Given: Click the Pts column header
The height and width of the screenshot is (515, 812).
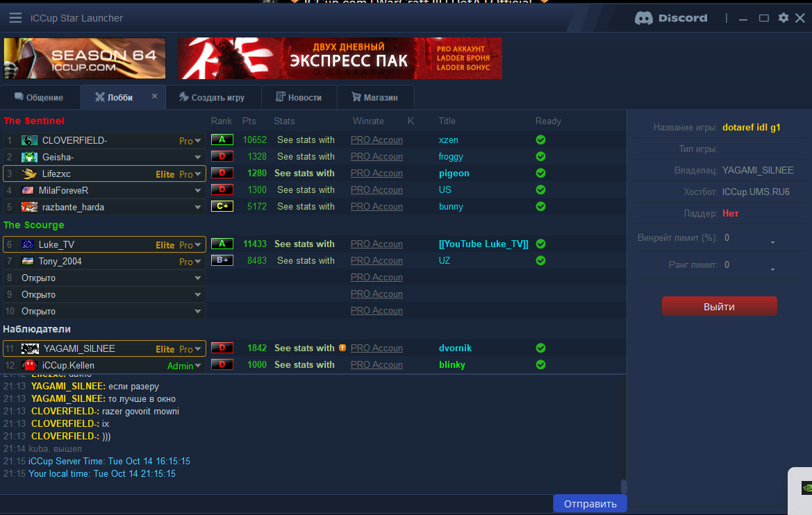Looking at the screenshot, I should point(249,121).
